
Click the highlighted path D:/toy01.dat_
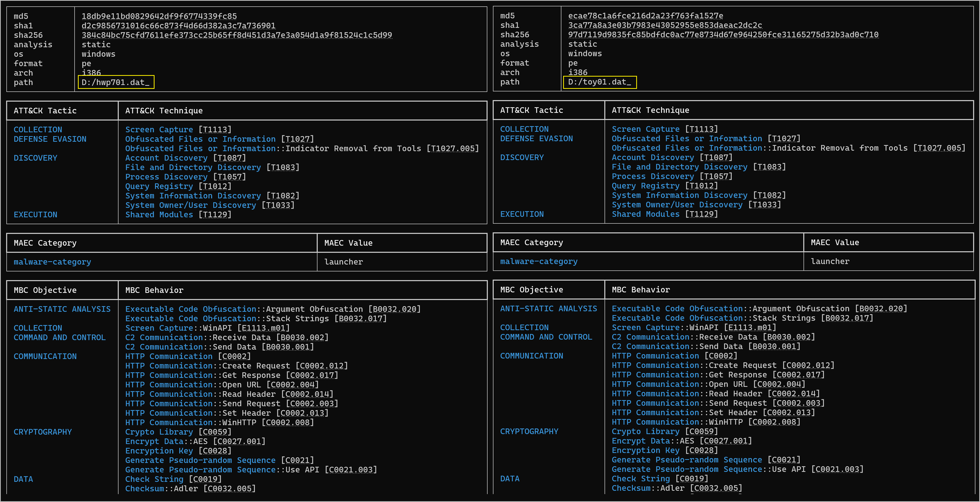click(x=599, y=82)
